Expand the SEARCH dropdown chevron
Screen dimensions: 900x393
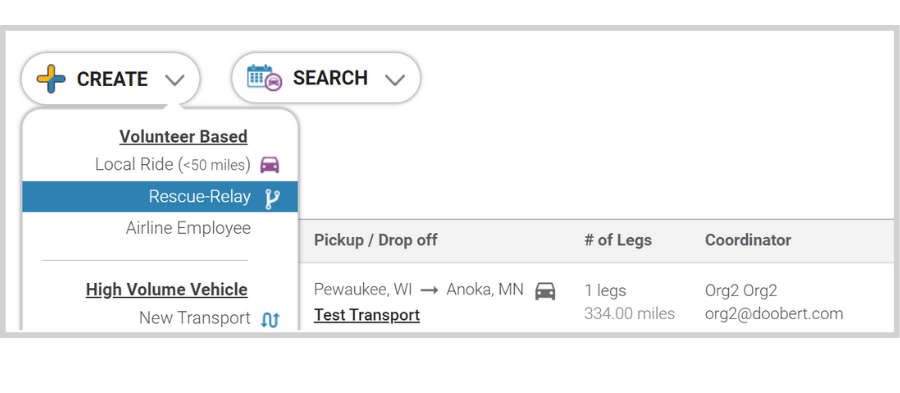(395, 79)
